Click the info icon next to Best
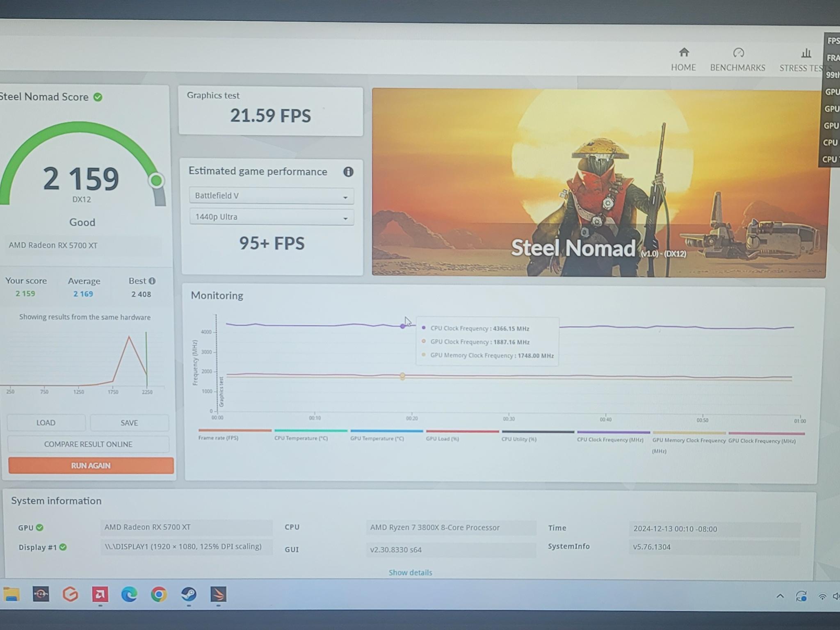 pyautogui.click(x=152, y=281)
